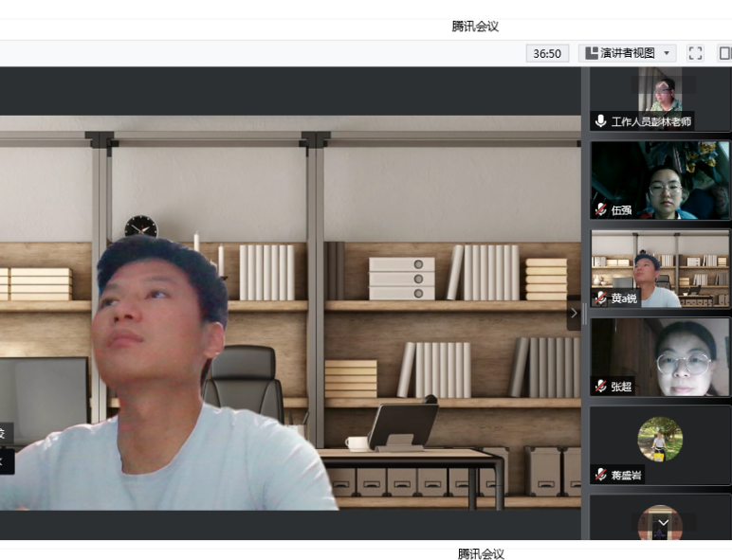Click 蒋盛岩's muted microphone icon
The height and width of the screenshot is (560, 732).
pyautogui.click(x=600, y=474)
